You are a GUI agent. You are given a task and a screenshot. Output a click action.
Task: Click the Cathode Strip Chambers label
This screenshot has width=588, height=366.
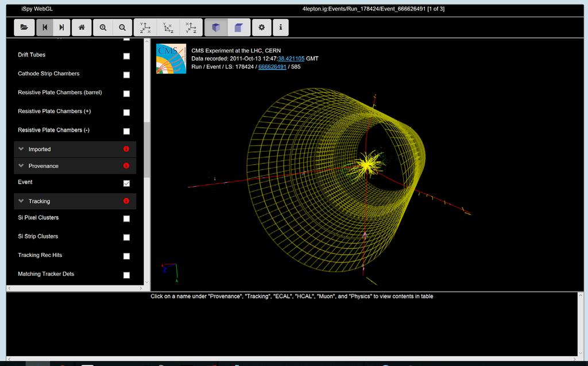[49, 74]
